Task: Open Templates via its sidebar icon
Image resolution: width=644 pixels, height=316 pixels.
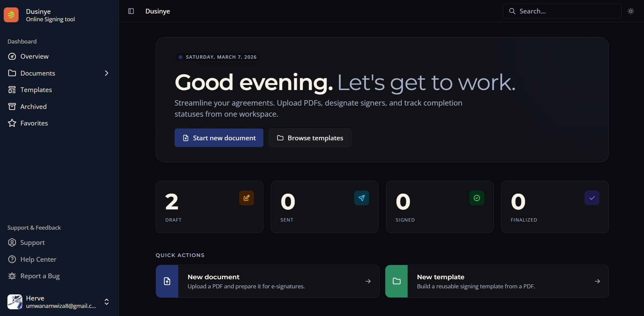Action: coord(12,89)
